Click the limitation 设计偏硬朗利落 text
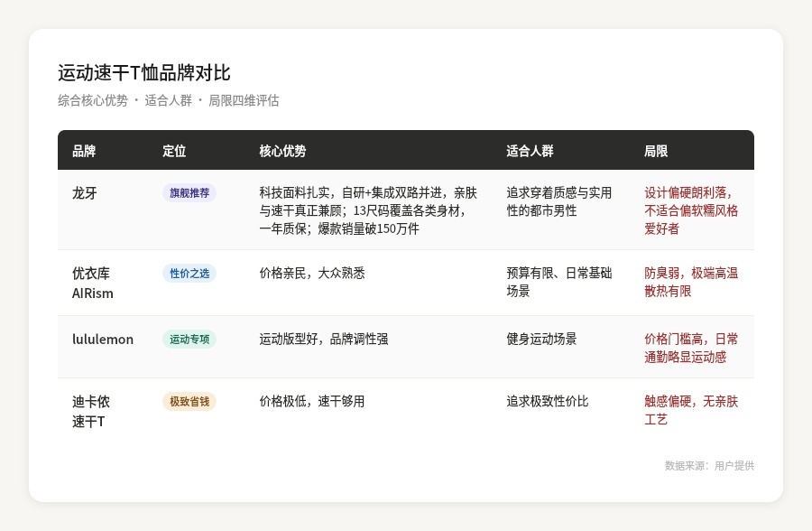 (687, 193)
